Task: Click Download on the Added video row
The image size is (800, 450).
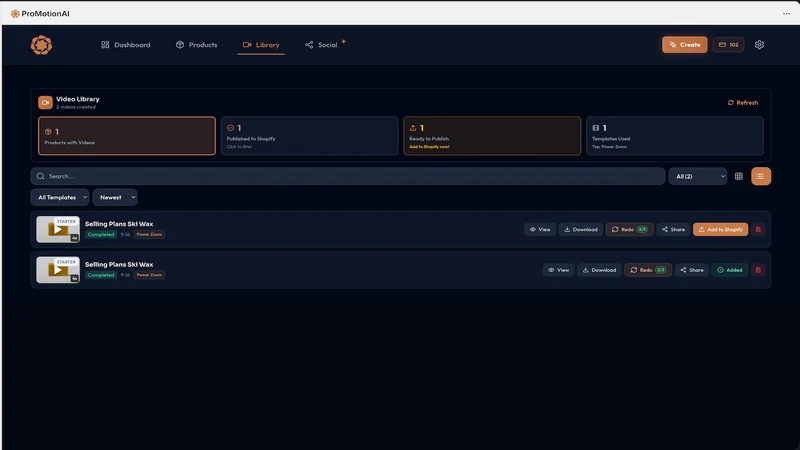Action: coord(599,270)
